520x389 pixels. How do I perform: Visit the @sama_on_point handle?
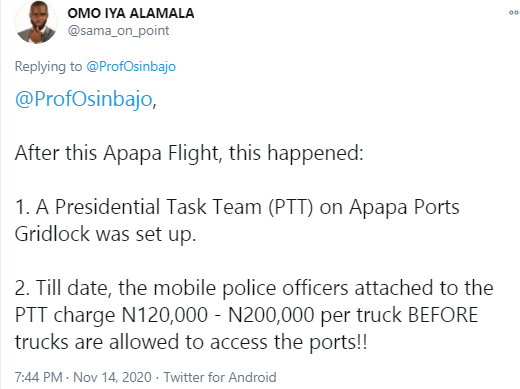(x=118, y=31)
